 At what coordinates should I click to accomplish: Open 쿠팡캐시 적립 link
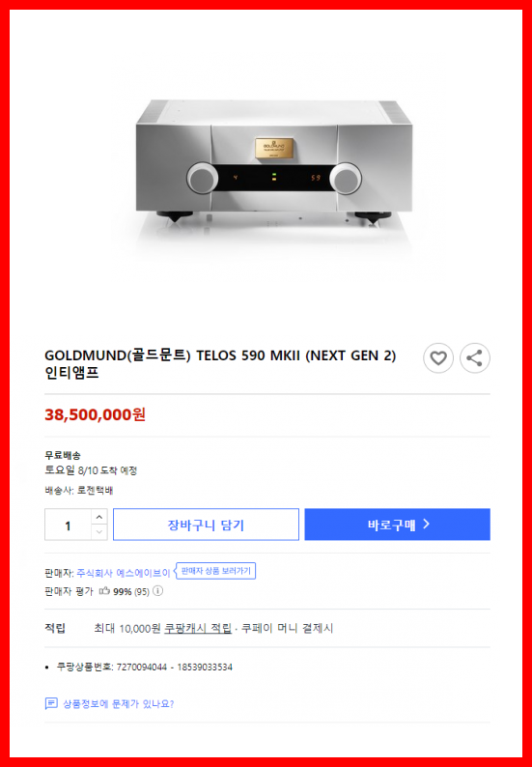coord(198,629)
